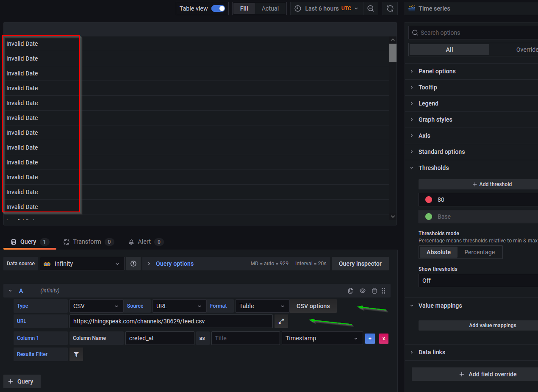Click the zoom out magnifier icon

pos(371,8)
